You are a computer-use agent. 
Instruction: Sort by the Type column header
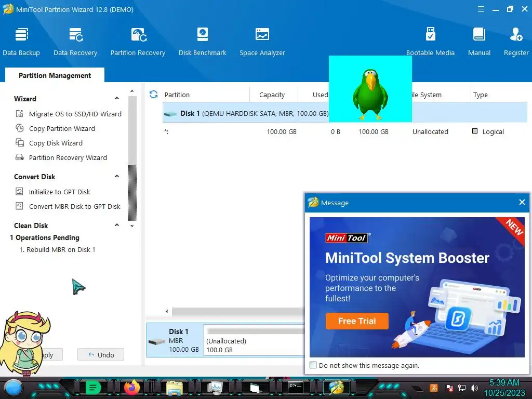(480, 95)
